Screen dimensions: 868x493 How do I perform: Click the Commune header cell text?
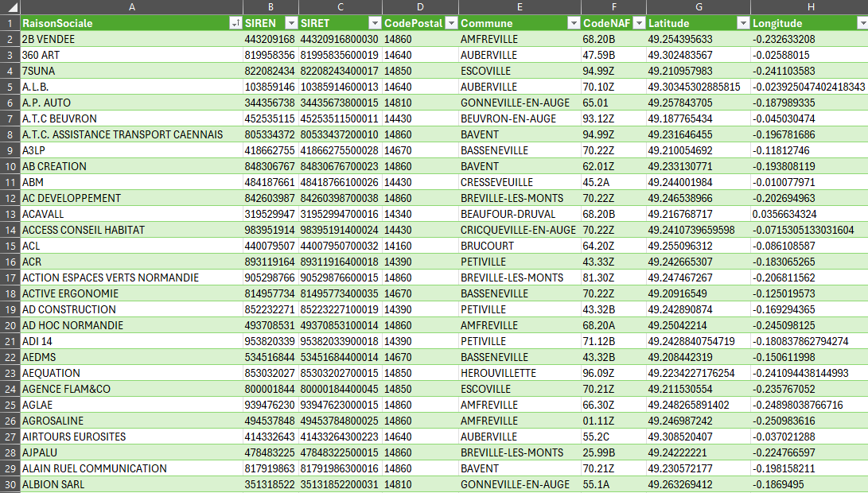[x=487, y=23]
